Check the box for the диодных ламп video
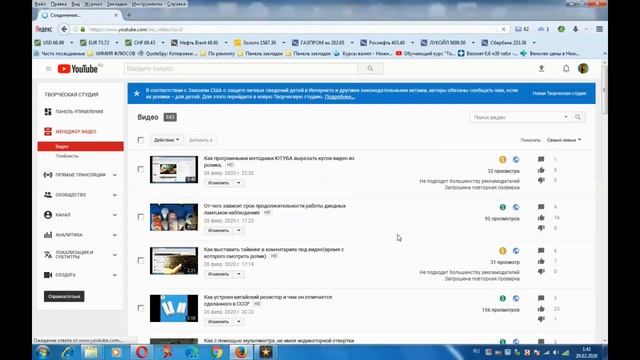640x360 pixels. [x=141, y=217]
